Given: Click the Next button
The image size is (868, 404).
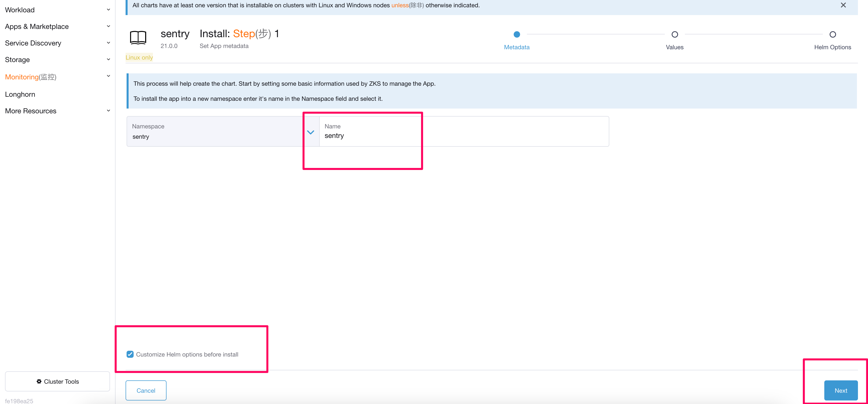Looking at the screenshot, I should [x=841, y=390].
